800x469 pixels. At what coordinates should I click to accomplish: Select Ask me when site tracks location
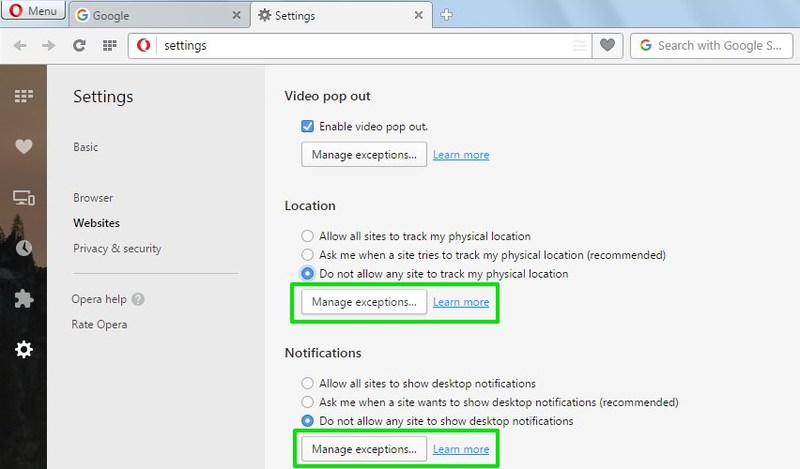coord(307,255)
